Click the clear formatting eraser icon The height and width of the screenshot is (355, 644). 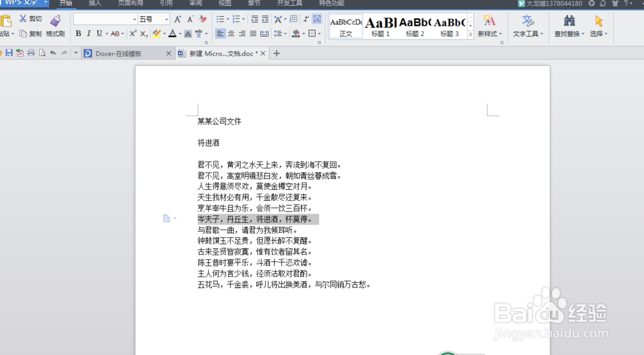203,19
